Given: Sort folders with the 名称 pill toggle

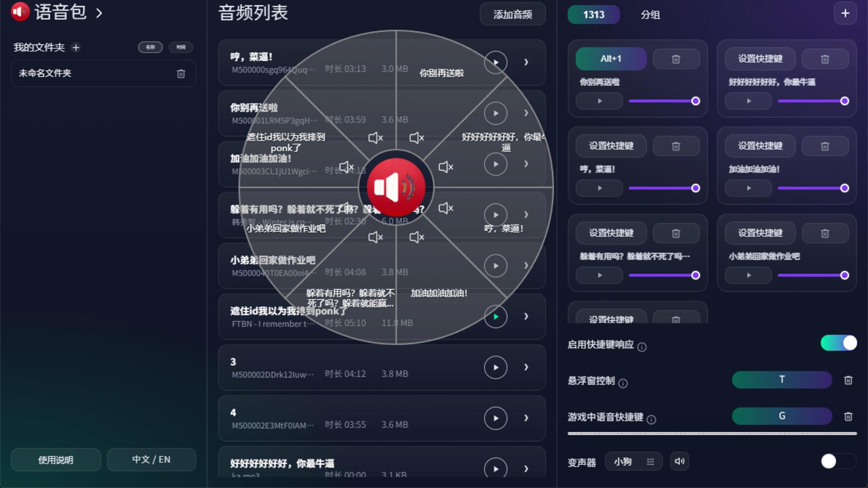Looking at the screenshot, I should [x=151, y=47].
